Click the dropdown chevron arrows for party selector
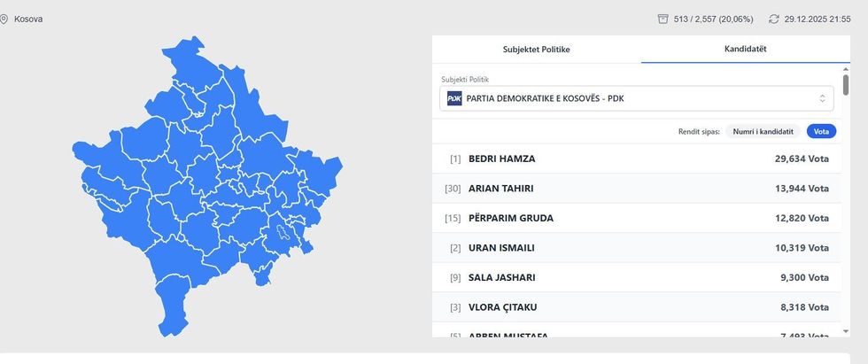The height and width of the screenshot is (364, 868). pos(822,98)
